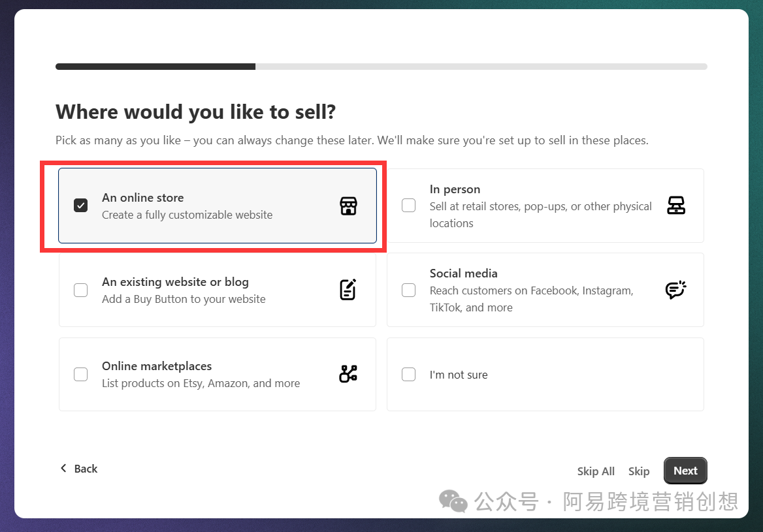Uncheck the An online store checkbox
Viewport: 763px width, 532px height.
pyautogui.click(x=81, y=206)
